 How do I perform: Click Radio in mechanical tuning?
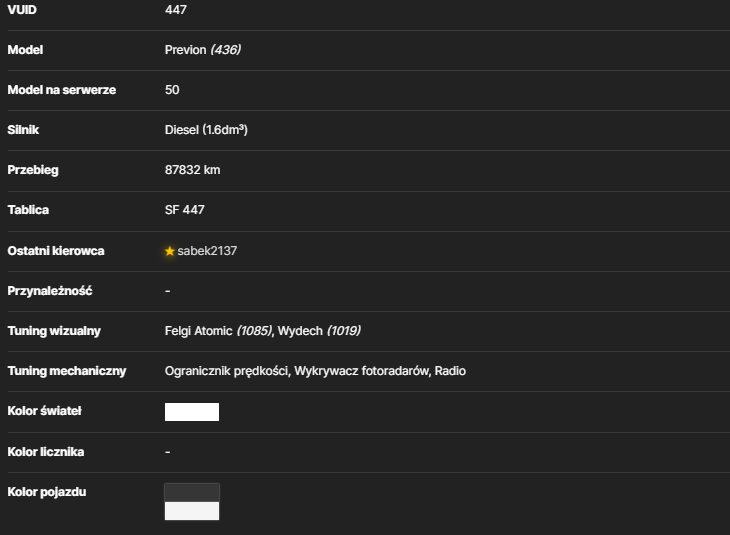(450, 371)
